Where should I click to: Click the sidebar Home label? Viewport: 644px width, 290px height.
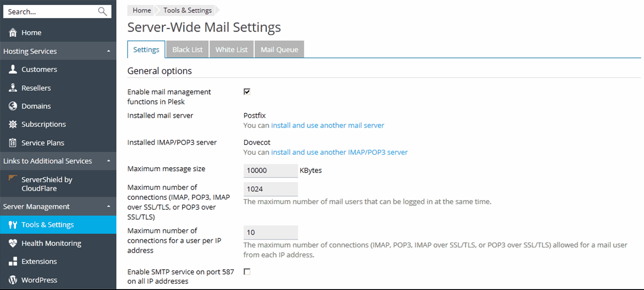coord(31,33)
